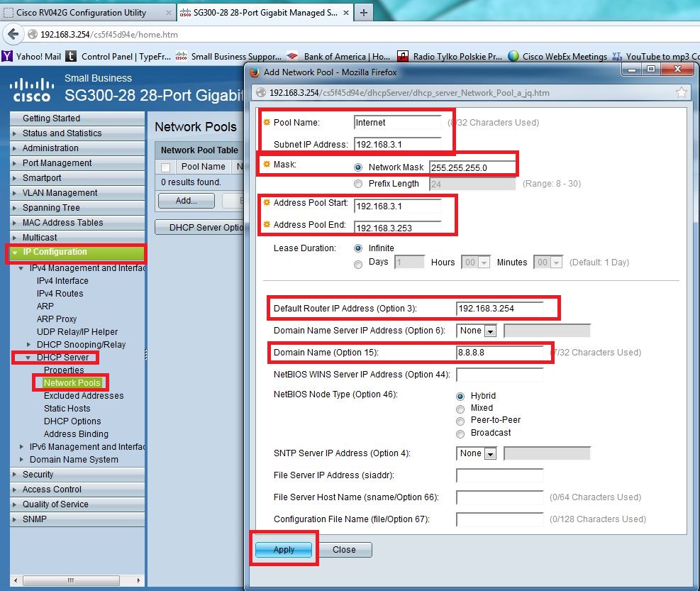Open the Status and Statistics menu
Viewport: 700px width, 591px height.
pos(77,133)
